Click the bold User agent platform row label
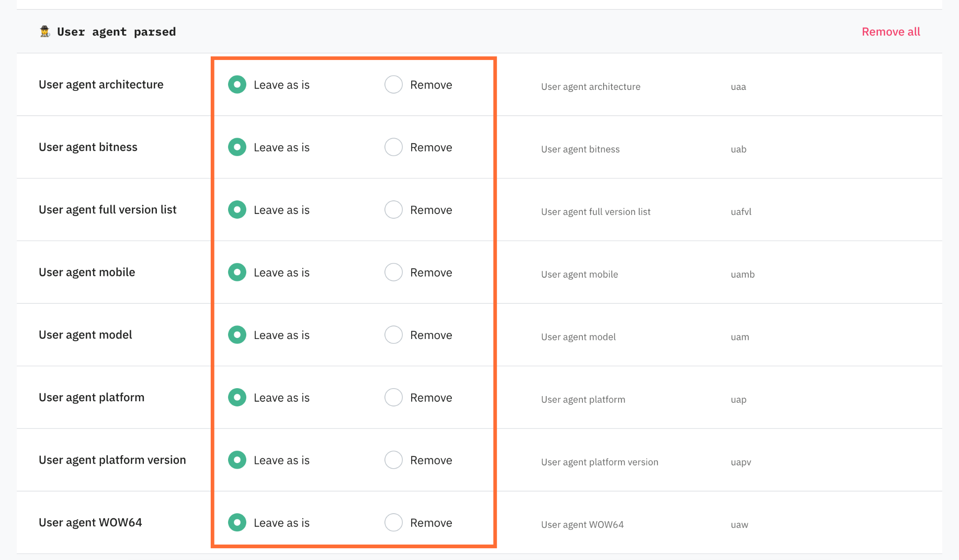This screenshot has height=560, width=959. click(92, 398)
